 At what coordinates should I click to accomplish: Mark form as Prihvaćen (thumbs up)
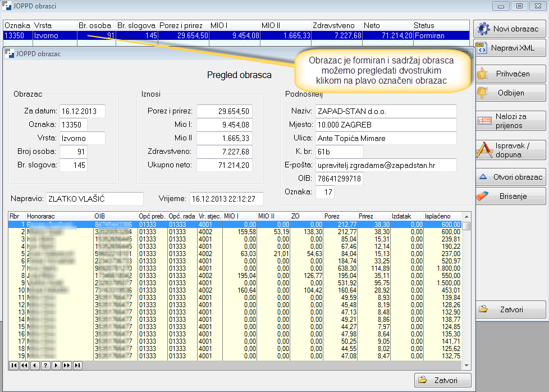point(510,74)
